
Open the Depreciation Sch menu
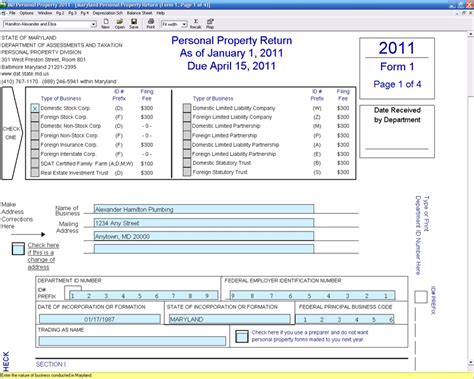(108, 13)
